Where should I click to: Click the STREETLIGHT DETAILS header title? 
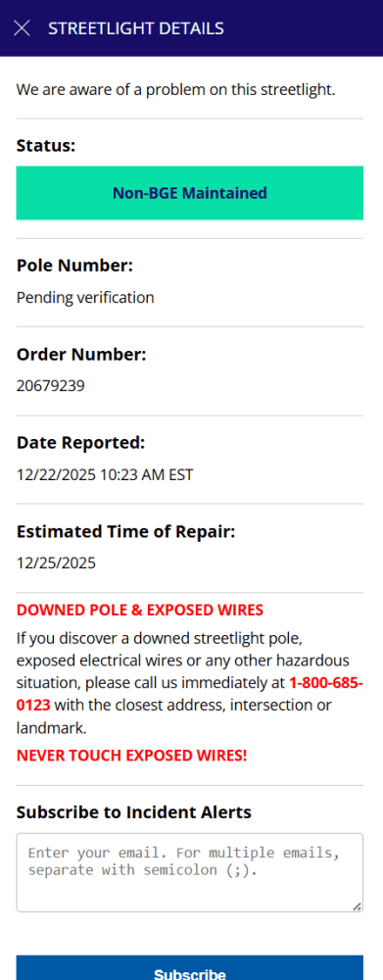135,28
